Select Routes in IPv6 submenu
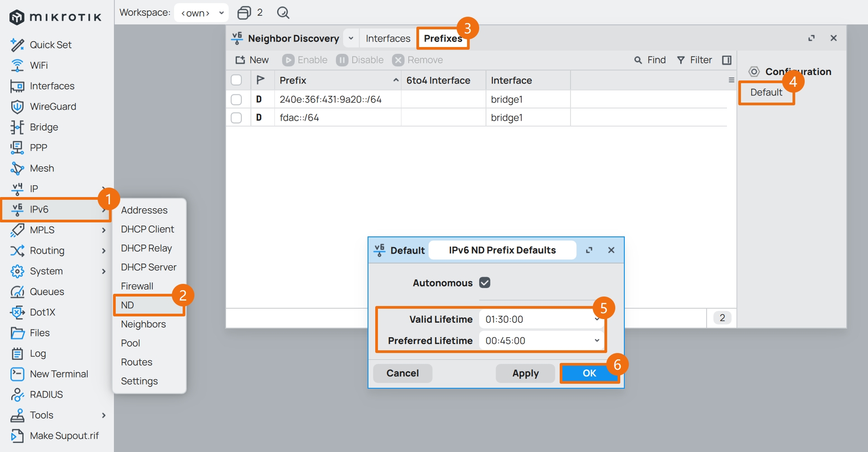 (137, 362)
